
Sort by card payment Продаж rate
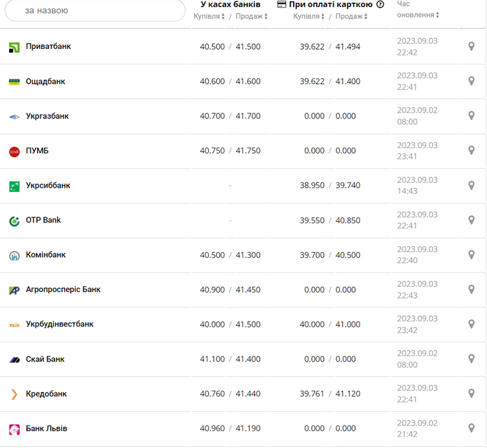[352, 16]
